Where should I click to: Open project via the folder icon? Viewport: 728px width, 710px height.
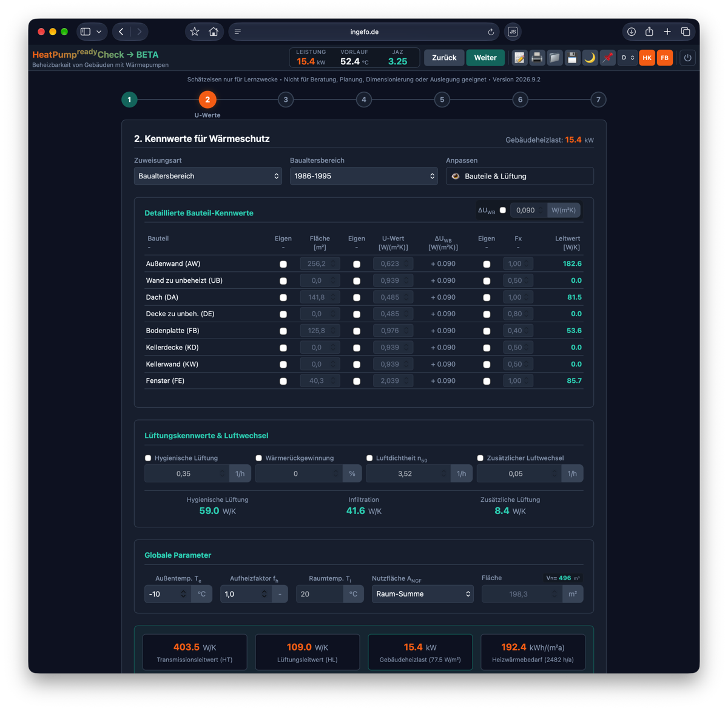554,58
